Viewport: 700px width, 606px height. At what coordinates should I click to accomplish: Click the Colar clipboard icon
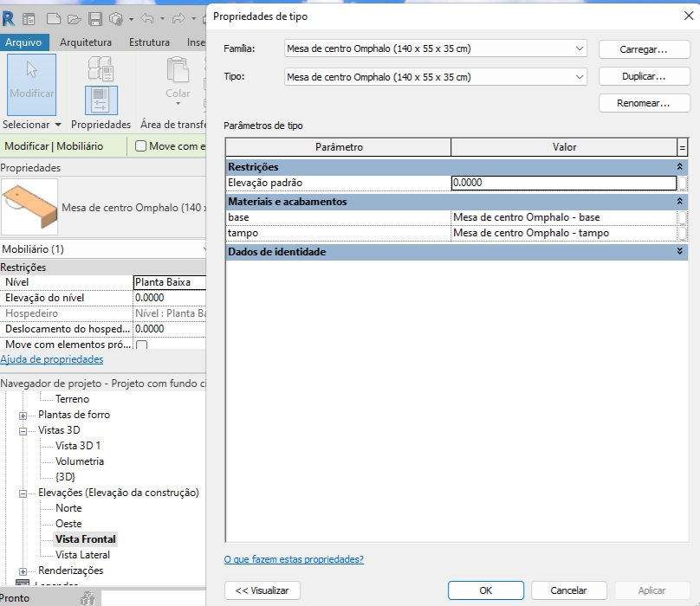(178, 70)
